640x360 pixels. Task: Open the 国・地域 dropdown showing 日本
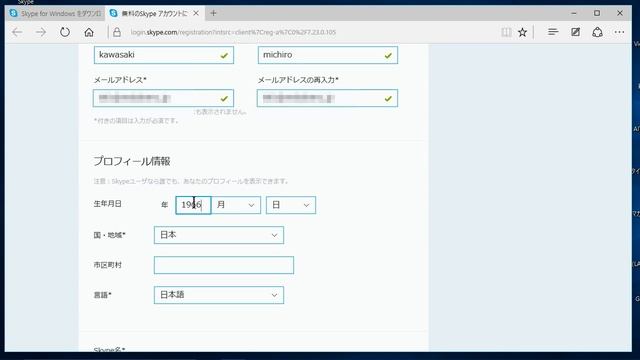click(219, 235)
